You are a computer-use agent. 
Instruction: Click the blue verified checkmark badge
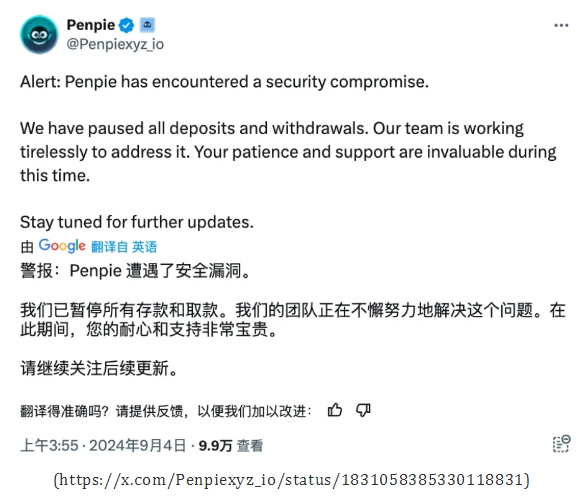(x=126, y=26)
